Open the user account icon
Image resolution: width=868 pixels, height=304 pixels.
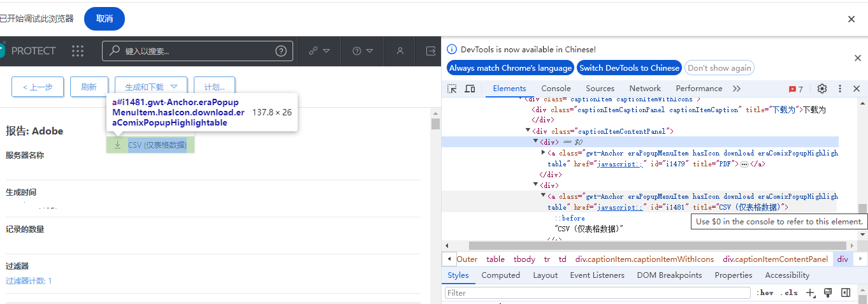[400, 51]
